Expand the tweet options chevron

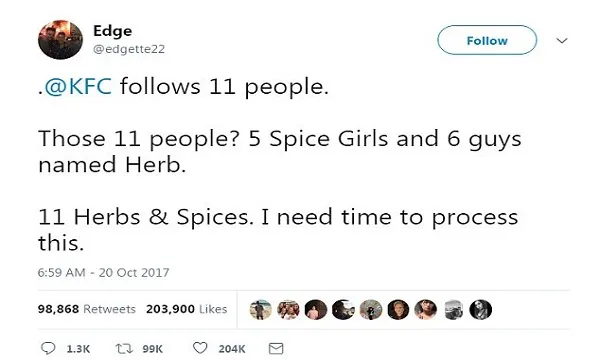click(x=561, y=41)
